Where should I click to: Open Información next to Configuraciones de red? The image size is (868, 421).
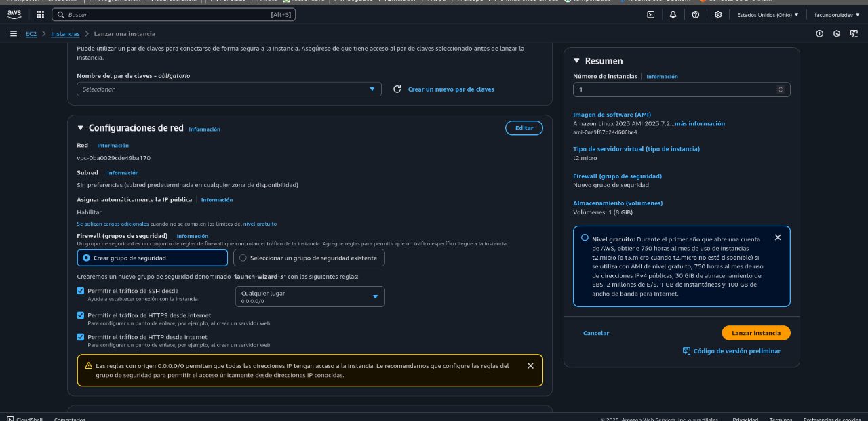tap(204, 129)
